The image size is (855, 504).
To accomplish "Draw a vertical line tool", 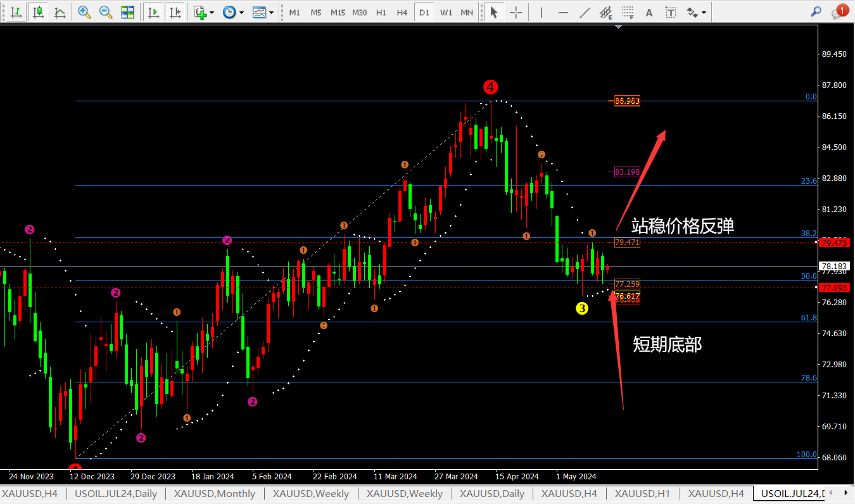I will 541,12.
